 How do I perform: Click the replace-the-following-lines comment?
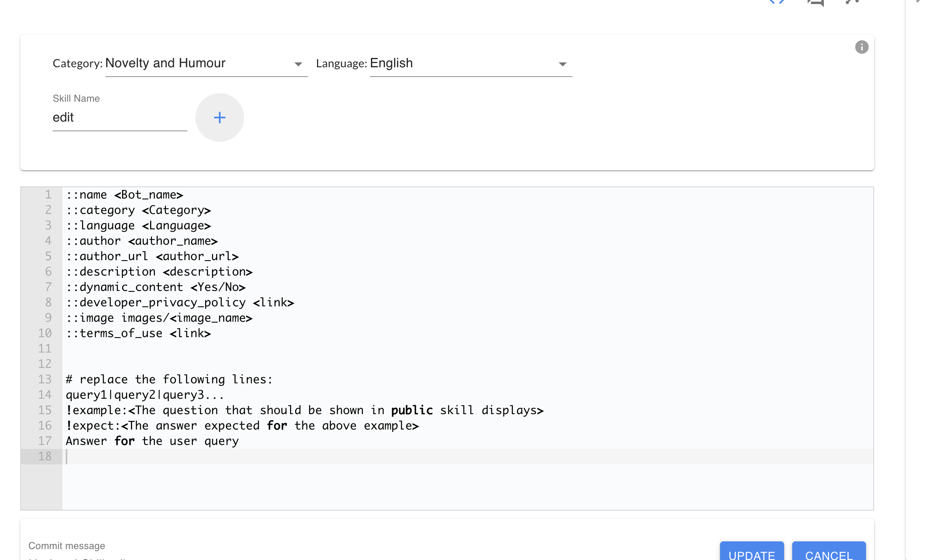(169, 379)
